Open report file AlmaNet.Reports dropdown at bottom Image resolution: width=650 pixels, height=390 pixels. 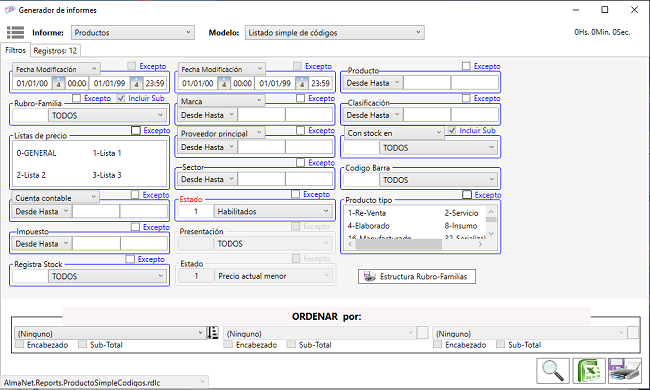pyautogui.click(x=104, y=382)
